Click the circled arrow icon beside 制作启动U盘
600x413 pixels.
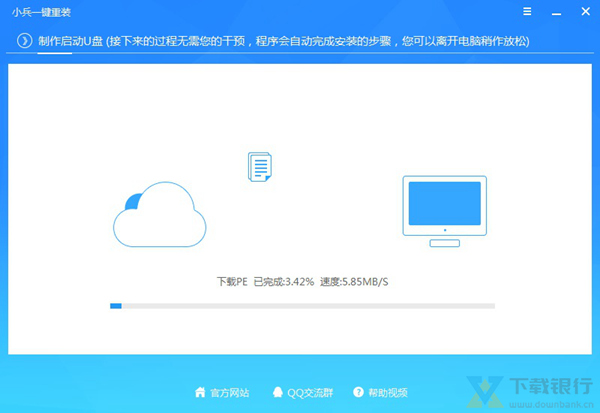pos(24,41)
